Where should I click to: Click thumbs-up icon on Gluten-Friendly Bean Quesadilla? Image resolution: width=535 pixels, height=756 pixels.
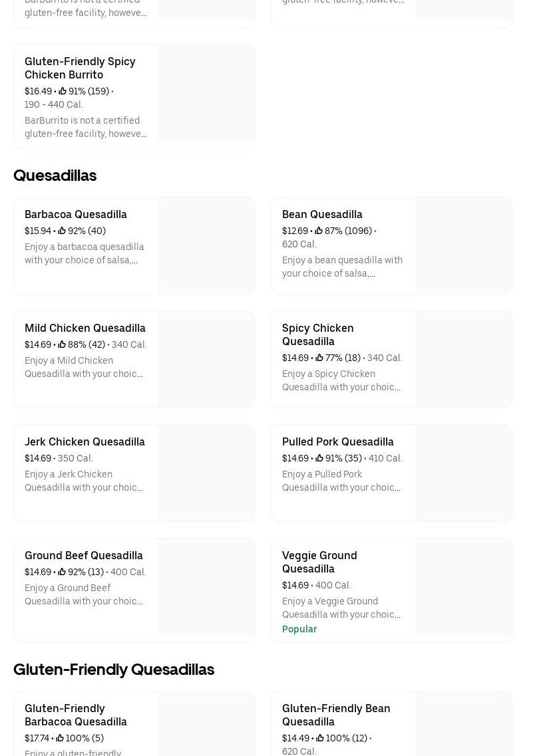tap(320, 739)
